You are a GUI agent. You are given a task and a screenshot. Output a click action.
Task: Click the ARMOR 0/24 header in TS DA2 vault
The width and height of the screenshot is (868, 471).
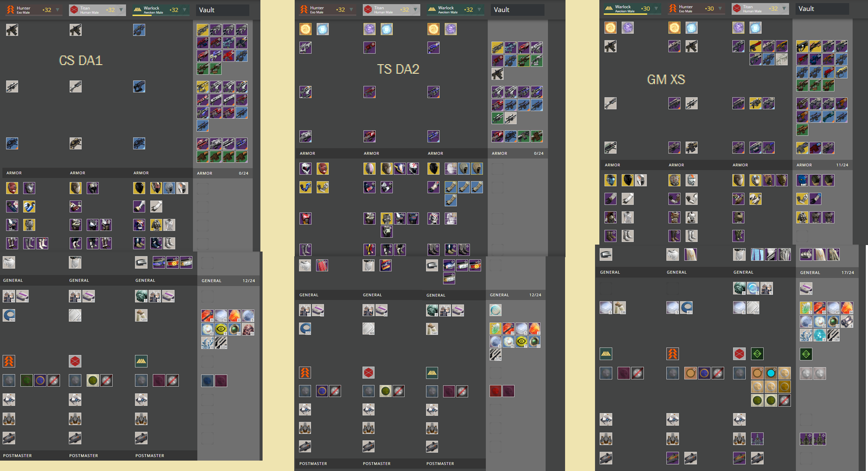(517, 153)
